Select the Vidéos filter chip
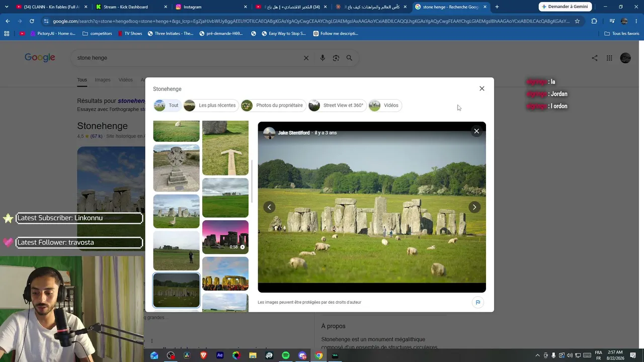The width and height of the screenshot is (644, 362). pyautogui.click(x=384, y=106)
